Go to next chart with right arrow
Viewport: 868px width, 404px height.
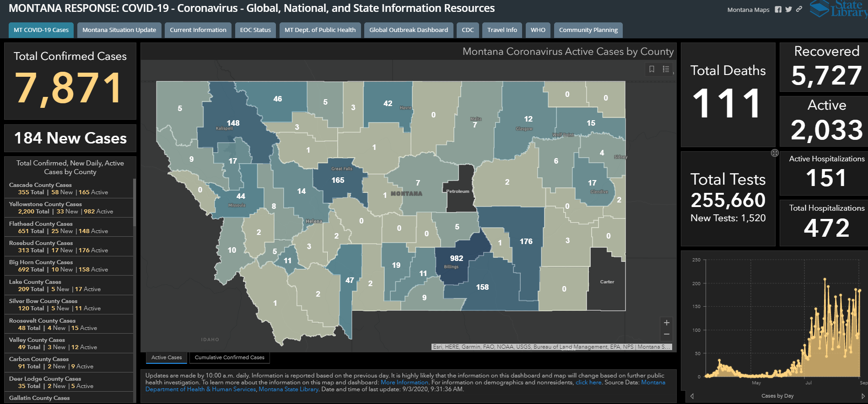coord(863,396)
